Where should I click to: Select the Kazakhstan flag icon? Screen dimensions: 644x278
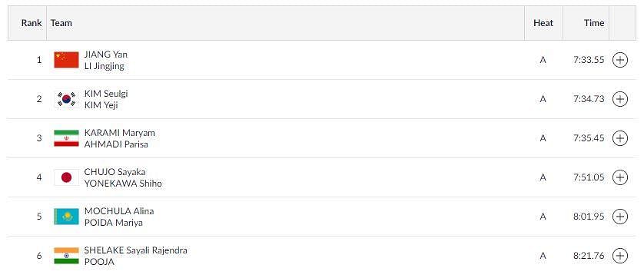click(x=67, y=217)
